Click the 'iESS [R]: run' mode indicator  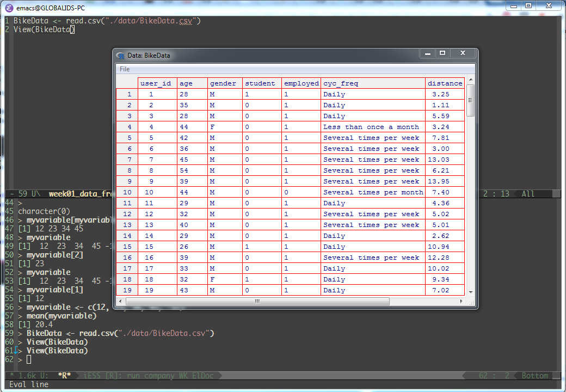[112, 376]
